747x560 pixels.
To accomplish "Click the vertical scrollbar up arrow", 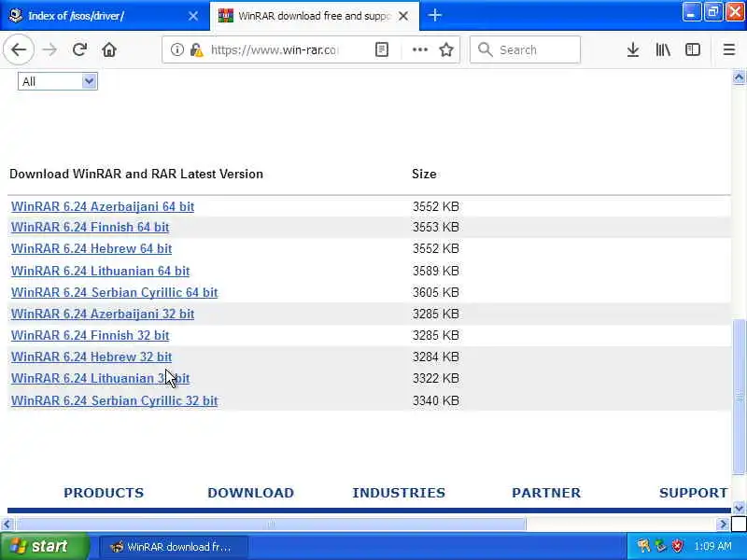I will tap(739, 77).
